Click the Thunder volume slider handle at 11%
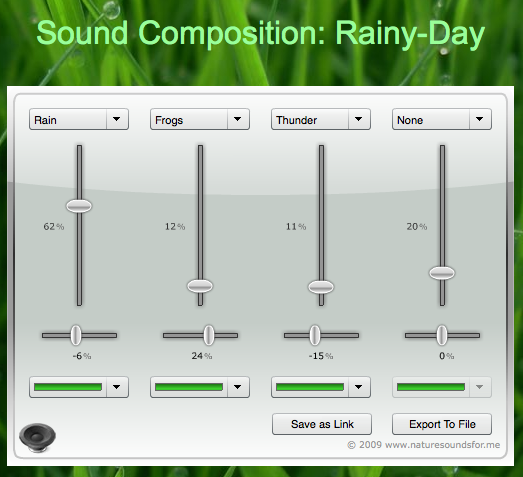The width and height of the screenshot is (523, 477). pos(321,287)
